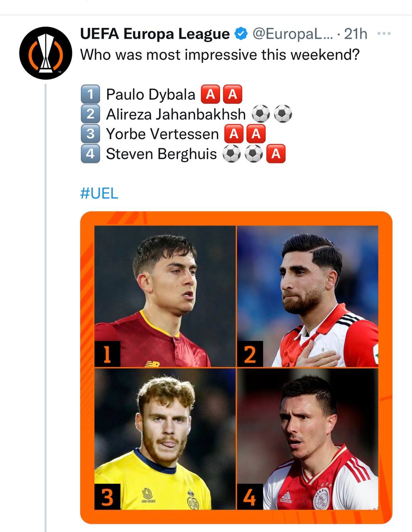Click the orange number 1 badge on image
This screenshot has height=532, width=412.
(107, 354)
